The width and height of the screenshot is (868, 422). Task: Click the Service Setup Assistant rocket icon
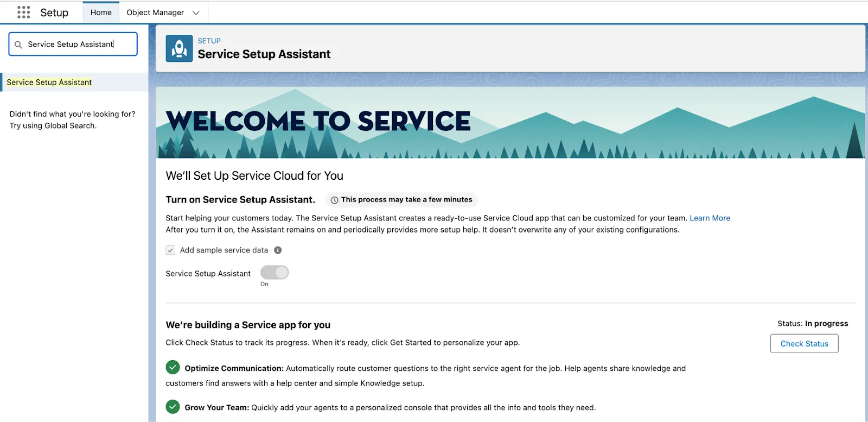click(x=179, y=48)
